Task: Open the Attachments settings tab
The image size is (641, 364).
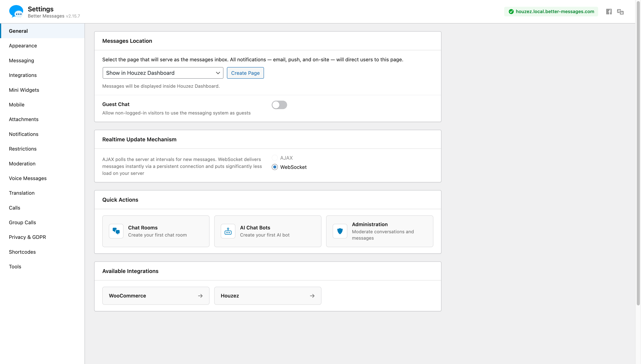Action: 42,119
